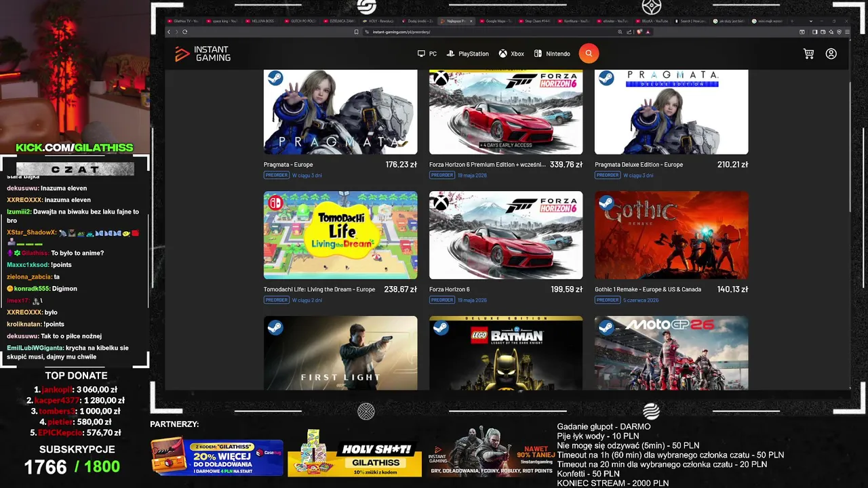868x488 pixels.
Task: Click the Brave rewards triangle icon
Action: pos(648,32)
